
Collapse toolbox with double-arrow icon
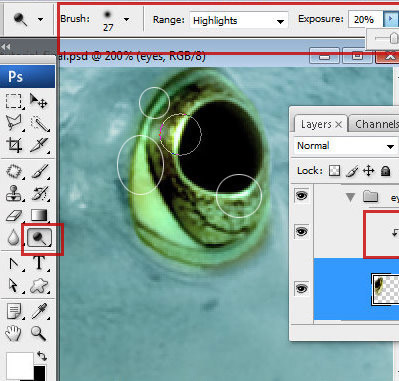tap(6, 47)
